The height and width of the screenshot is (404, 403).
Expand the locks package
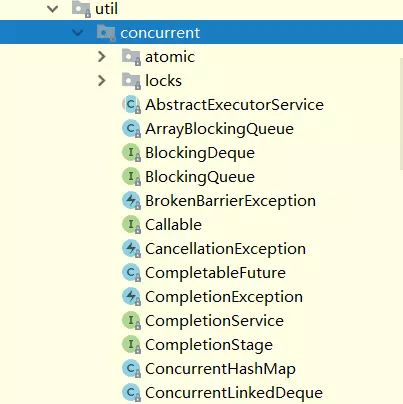pyautogui.click(x=102, y=81)
